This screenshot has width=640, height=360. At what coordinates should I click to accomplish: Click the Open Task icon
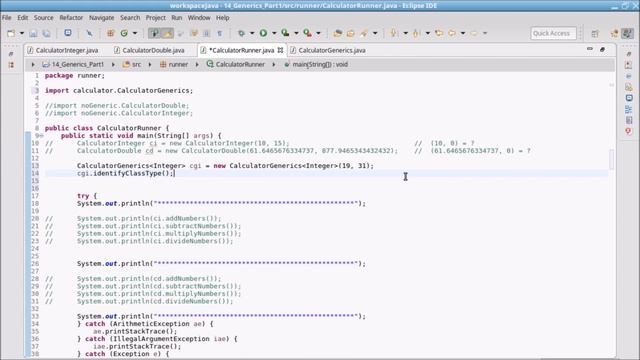tap(351, 33)
